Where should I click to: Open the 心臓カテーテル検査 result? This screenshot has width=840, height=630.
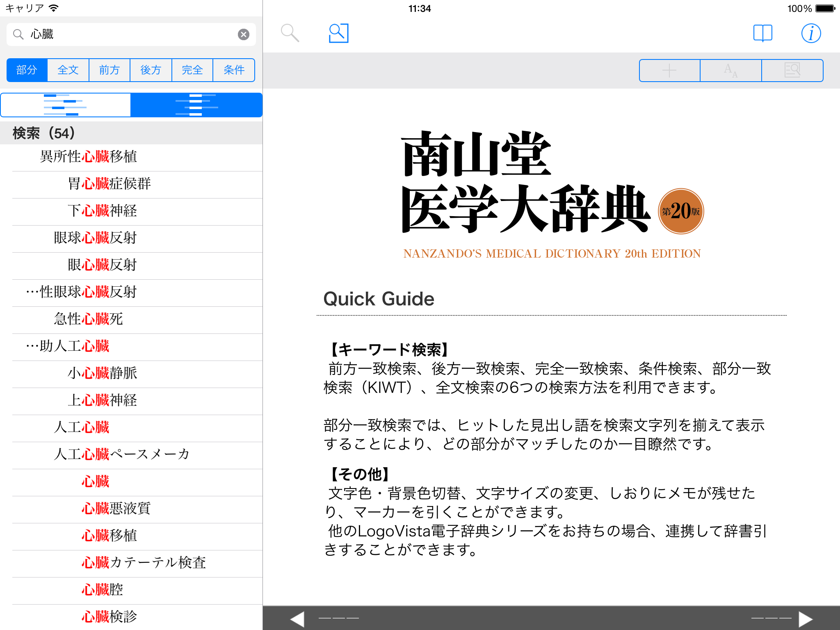click(x=144, y=563)
